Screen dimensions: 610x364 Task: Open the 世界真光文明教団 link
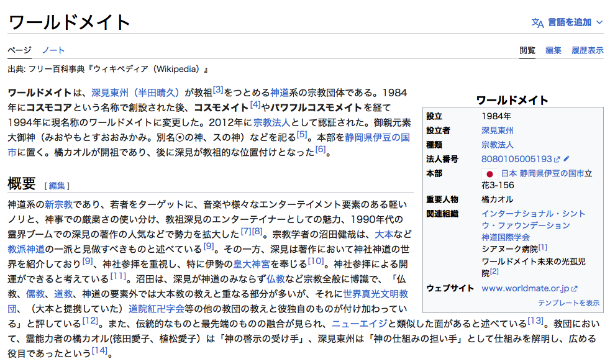point(208,301)
